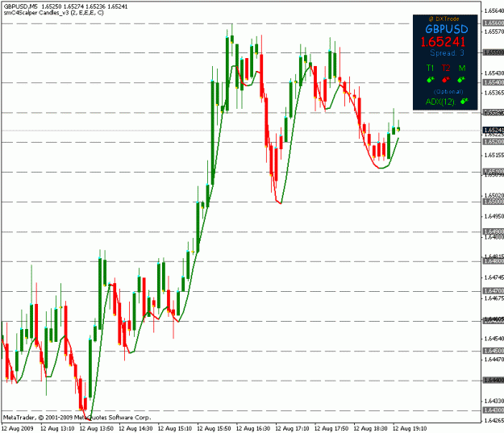
Task: Click the 1.65570 price scale label
Action: click(494, 31)
